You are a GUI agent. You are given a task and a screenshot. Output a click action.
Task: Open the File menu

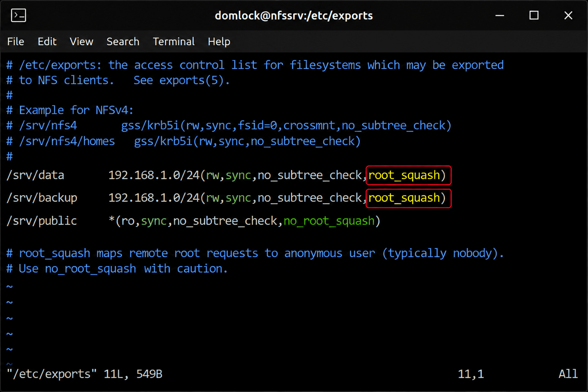[16, 41]
